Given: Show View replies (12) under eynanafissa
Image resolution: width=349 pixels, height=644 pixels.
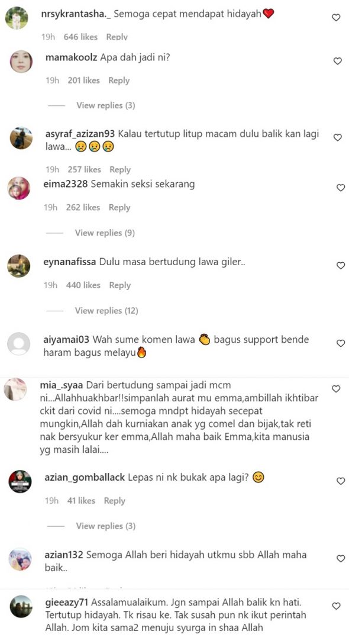Looking at the screenshot, I should [106, 311].
